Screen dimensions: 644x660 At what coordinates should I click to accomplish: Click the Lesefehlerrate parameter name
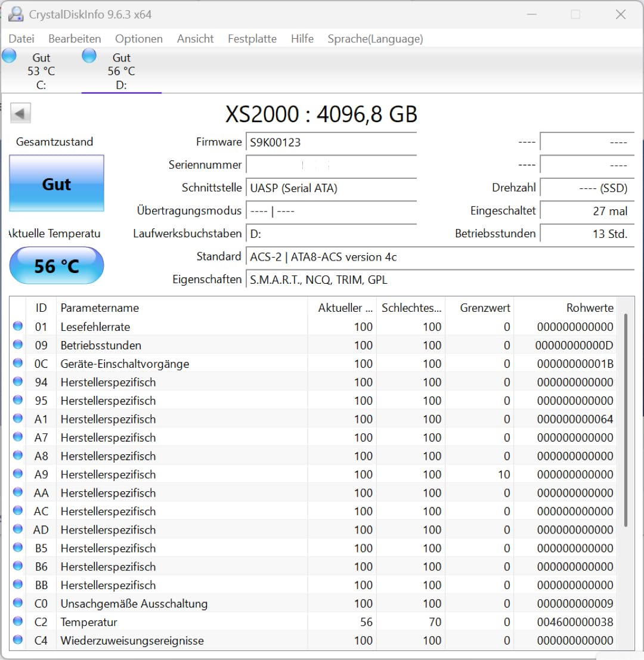click(95, 327)
